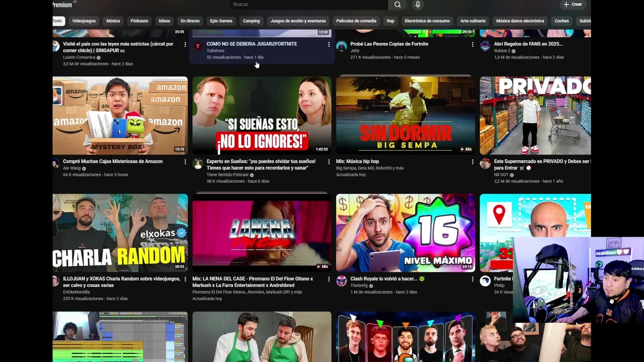Select Electrónica de consumo chip
The image size is (644, 362).
[x=427, y=21]
